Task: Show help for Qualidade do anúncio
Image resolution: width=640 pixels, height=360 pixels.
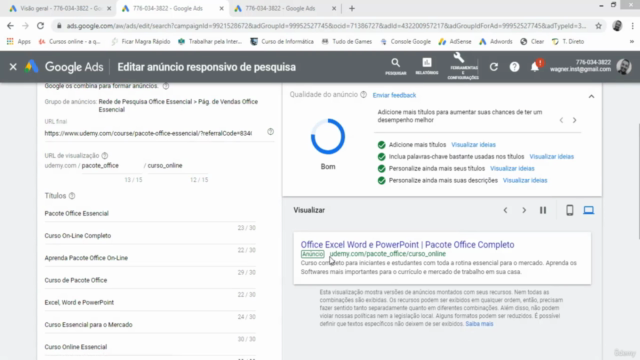Action: tap(363, 95)
